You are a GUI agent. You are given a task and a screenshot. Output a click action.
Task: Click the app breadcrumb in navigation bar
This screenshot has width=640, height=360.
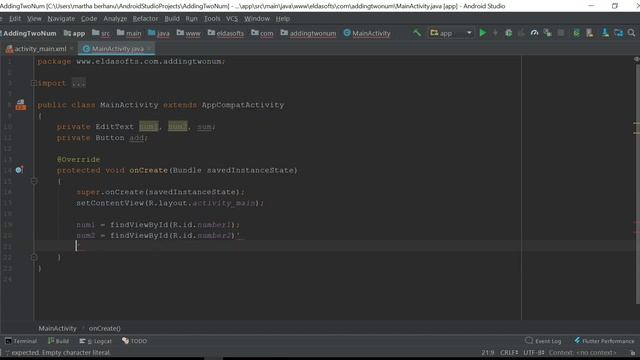[75, 33]
